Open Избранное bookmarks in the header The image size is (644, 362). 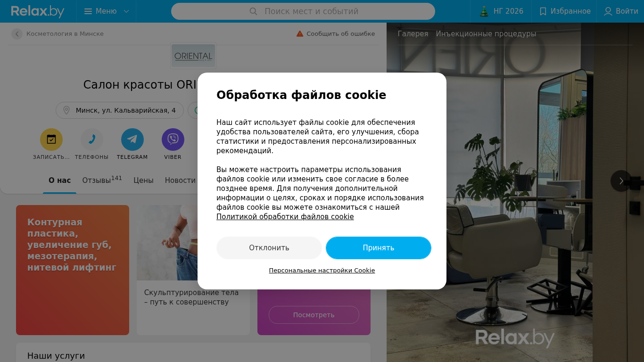click(565, 11)
